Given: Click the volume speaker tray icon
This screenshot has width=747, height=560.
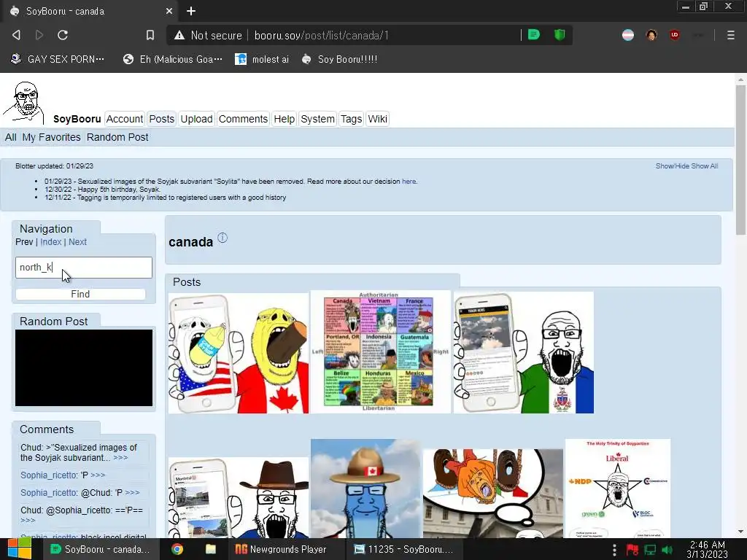Looking at the screenshot, I should (x=667, y=550).
